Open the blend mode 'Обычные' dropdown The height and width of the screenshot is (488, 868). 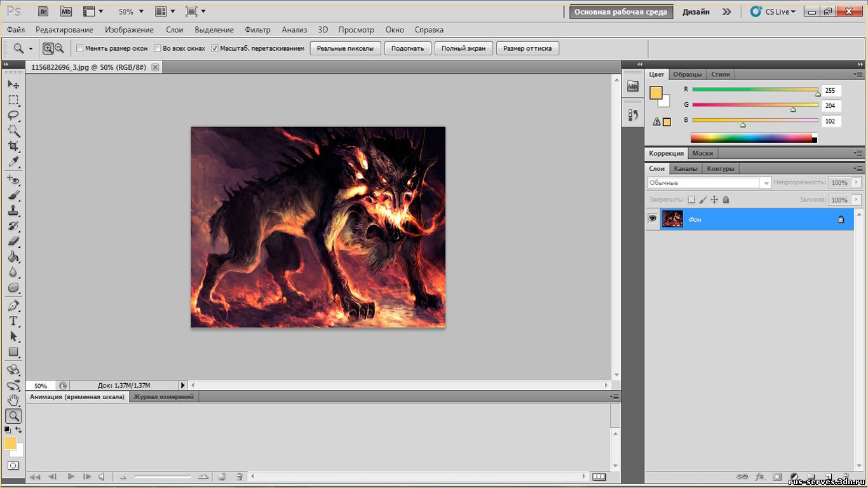709,183
